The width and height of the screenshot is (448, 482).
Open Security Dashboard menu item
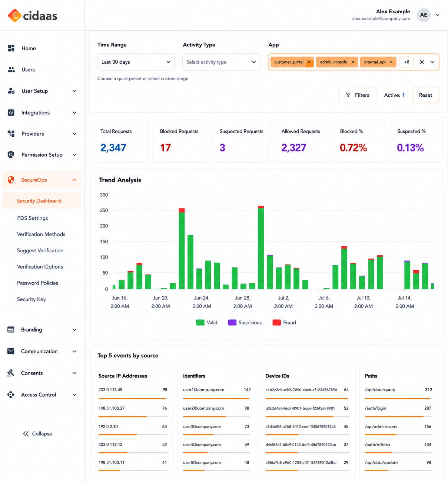pos(42,200)
